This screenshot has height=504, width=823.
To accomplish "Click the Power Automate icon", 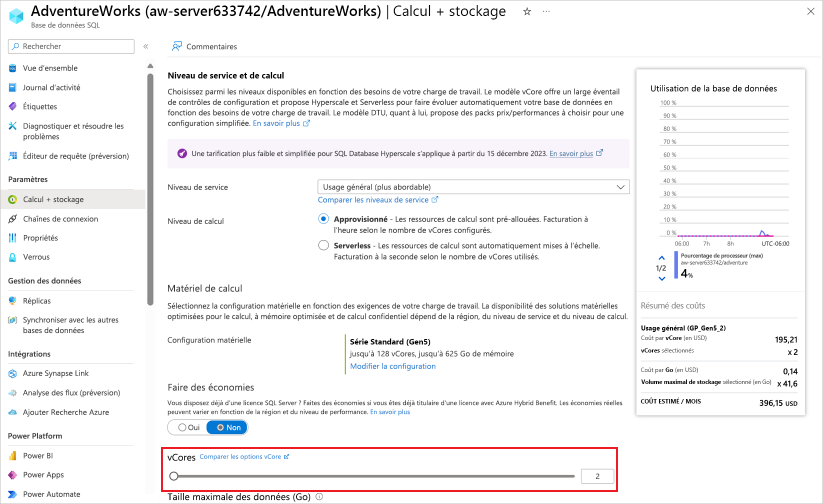I will coord(13,494).
